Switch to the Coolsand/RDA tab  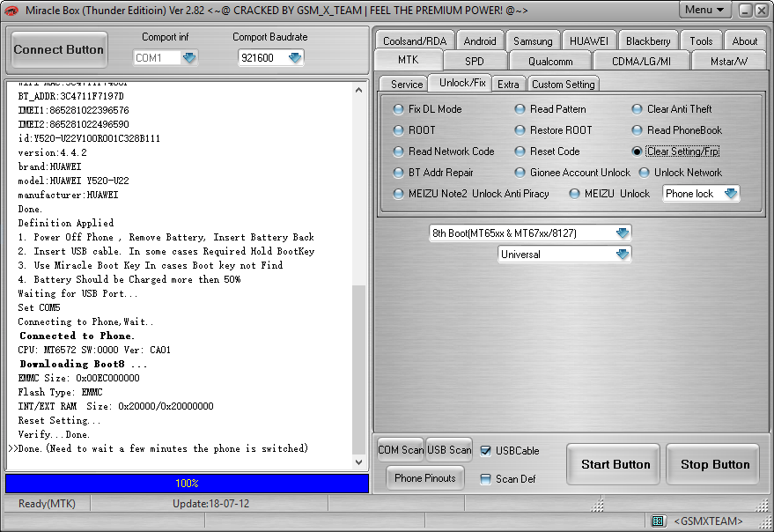click(x=415, y=41)
